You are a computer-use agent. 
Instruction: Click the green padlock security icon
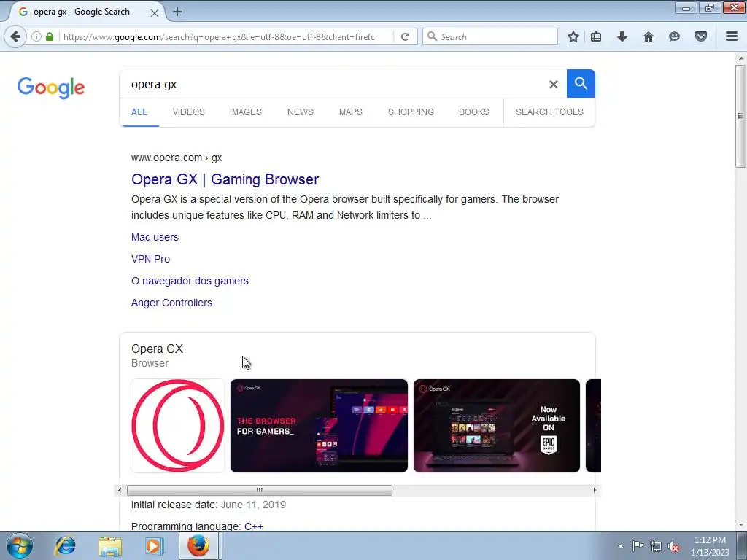(x=50, y=36)
